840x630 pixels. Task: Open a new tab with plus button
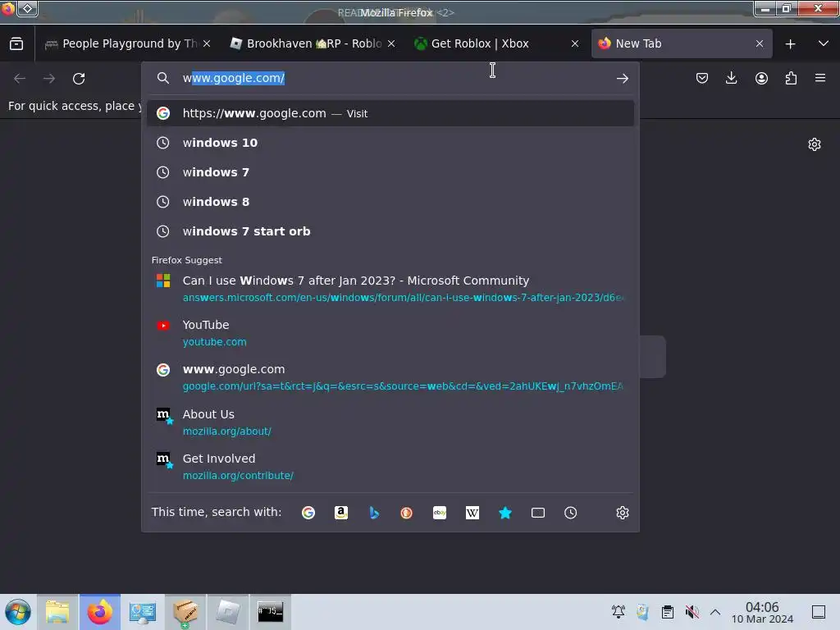click(x=790, y=44)
